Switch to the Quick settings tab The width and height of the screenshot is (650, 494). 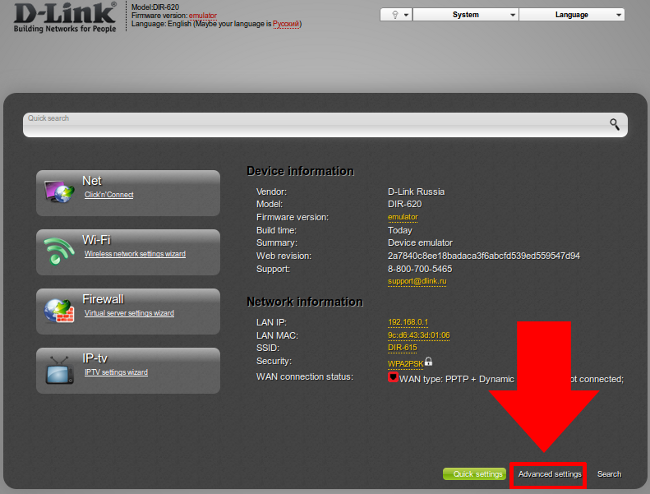[475, 474]
